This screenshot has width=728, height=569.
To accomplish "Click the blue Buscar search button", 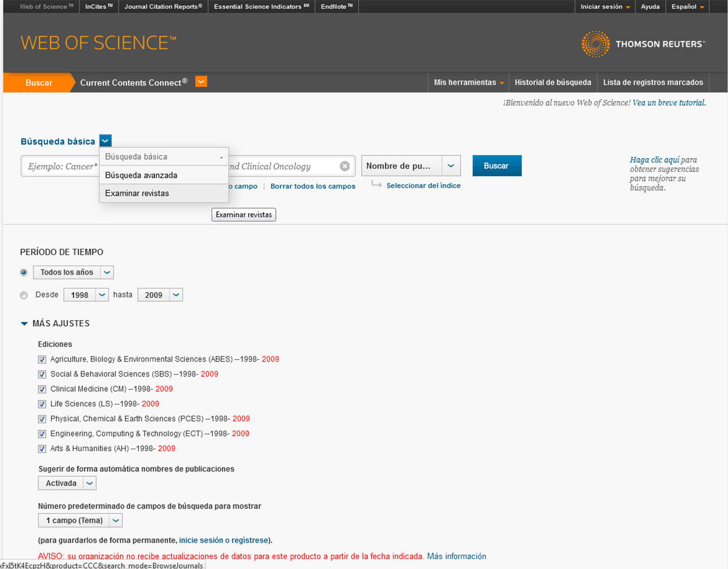I will click(497, 166).
